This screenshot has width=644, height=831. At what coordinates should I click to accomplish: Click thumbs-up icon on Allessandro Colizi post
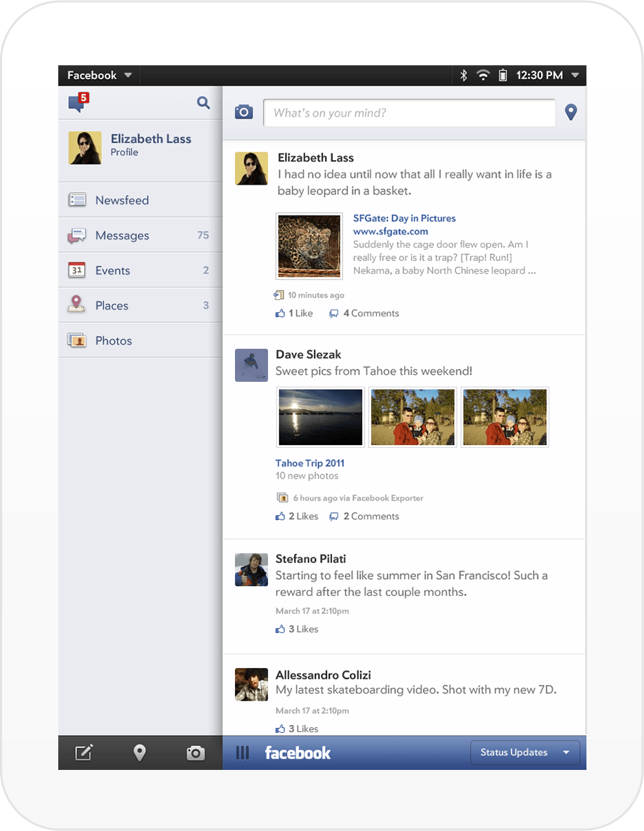[280, 729]
